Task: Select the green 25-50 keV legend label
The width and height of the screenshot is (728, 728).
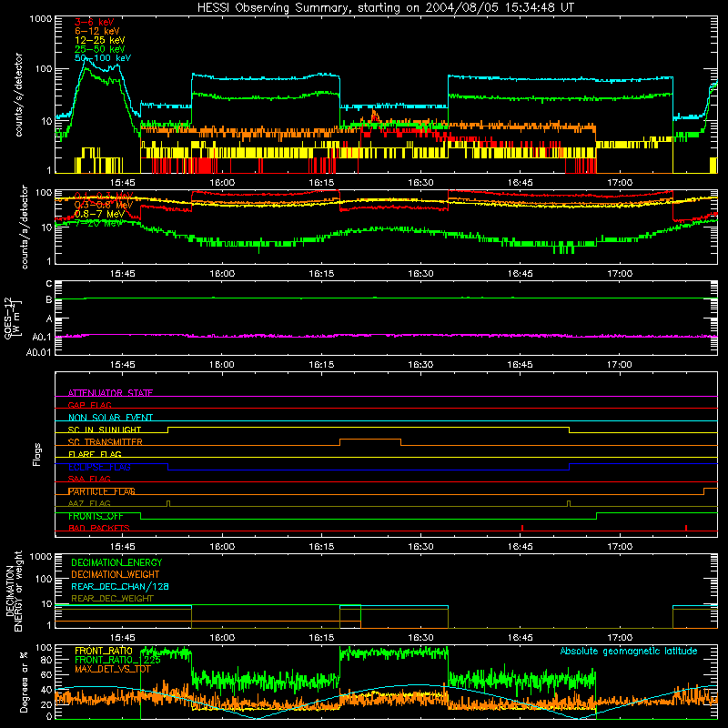Action: [100, 49]
